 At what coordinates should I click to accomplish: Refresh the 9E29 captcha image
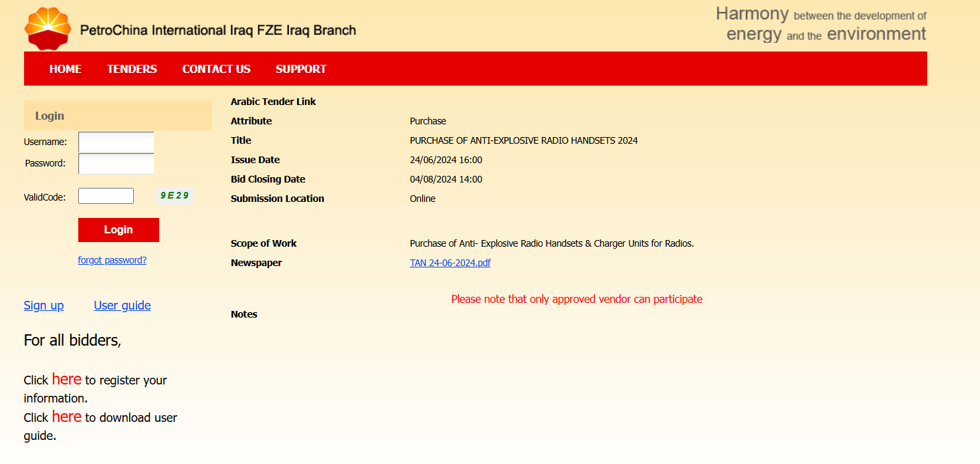tap(175, 196)
